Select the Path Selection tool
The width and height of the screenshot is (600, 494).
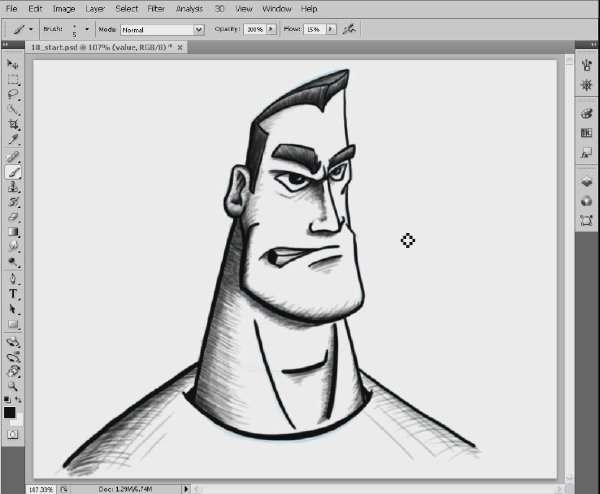[13, 309]
